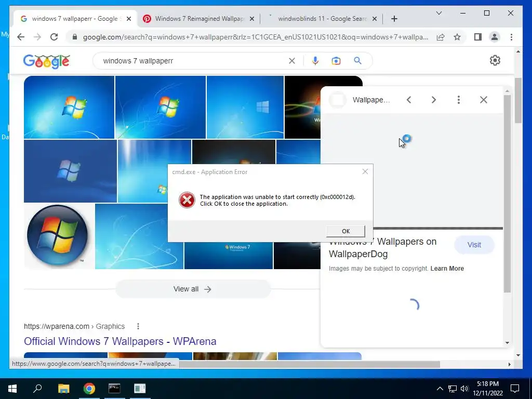
Task: Reload the current Google search page
Action: pos(54,37)
